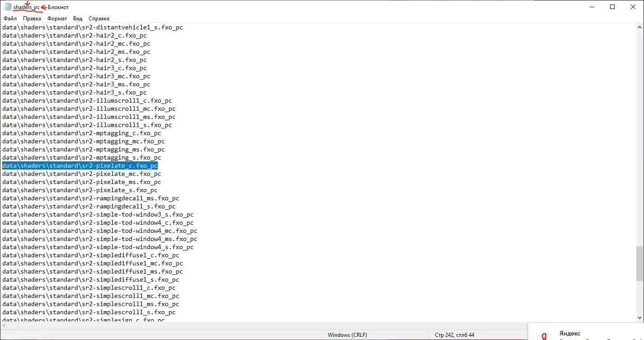Click line sr2-hair2_ms.fxo_pc
644x340 pixels.
click(76, 52)
